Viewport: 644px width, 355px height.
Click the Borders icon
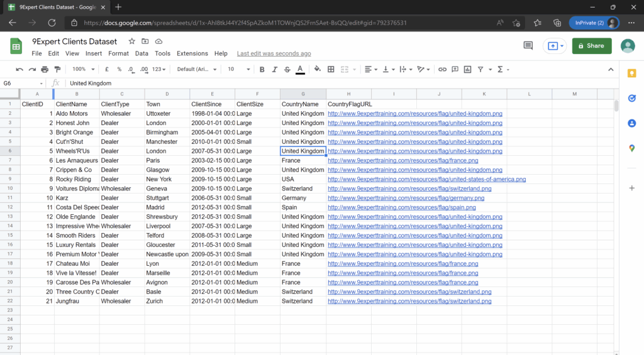click(331, 69)
